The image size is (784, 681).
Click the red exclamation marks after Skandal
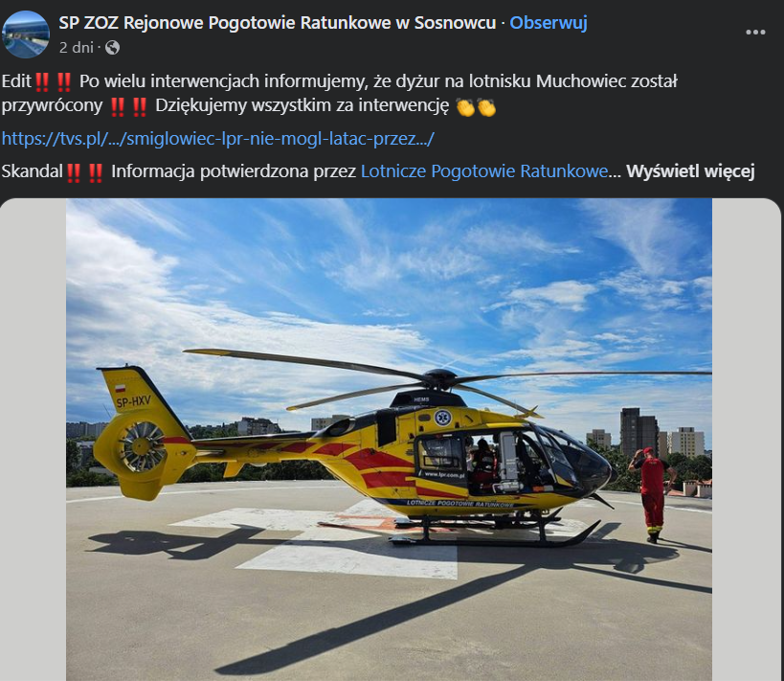[84, 172]
